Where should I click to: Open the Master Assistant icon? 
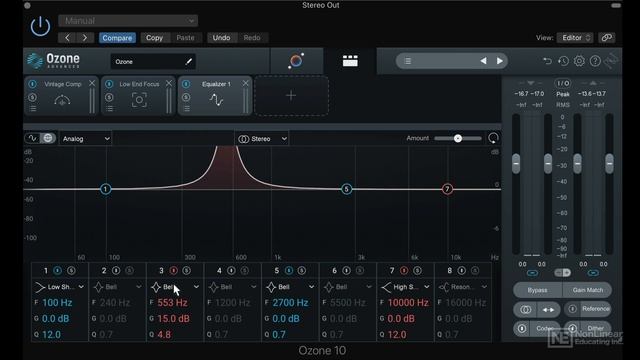[x=296, y=61]
